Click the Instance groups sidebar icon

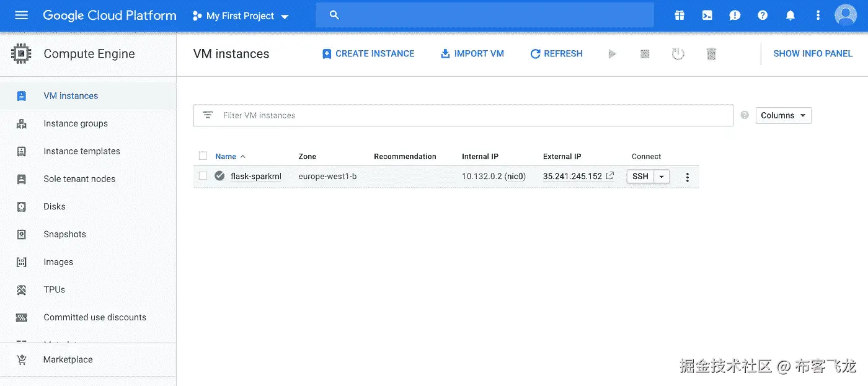pyautogui.click(x=22, y=124)
